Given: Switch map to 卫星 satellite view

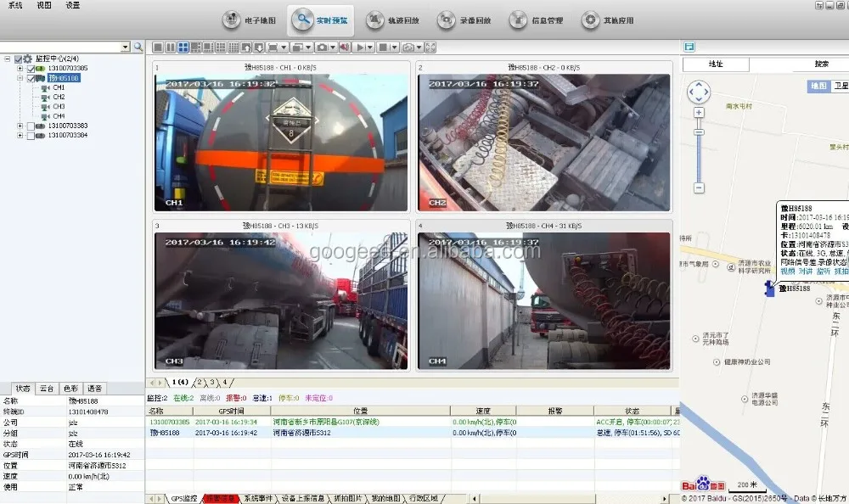Looking at the screenshot, I should [841, 87].
